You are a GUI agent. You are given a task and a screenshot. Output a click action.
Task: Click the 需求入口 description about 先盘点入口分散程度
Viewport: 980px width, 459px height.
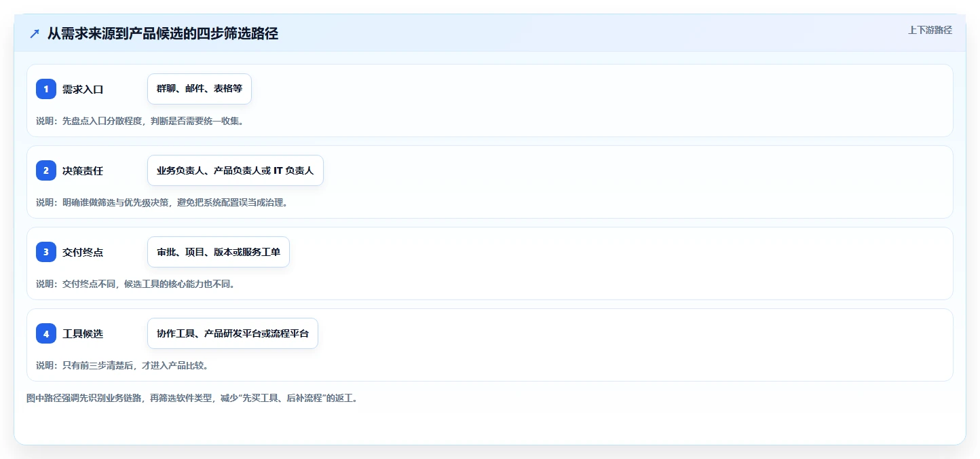[x=140, y=121]
